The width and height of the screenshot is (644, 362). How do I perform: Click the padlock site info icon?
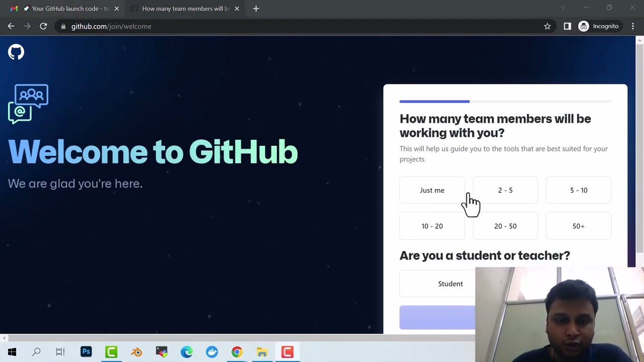(63, 26)
